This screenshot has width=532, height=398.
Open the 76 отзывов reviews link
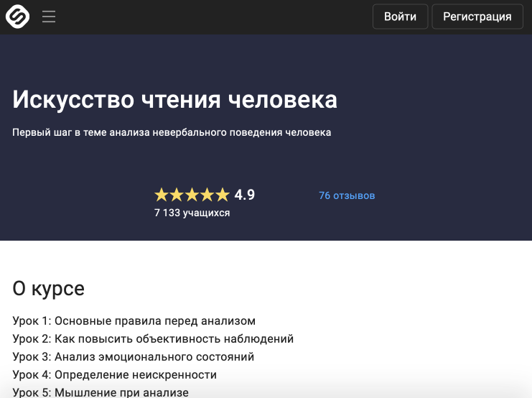tap(347, 195)
